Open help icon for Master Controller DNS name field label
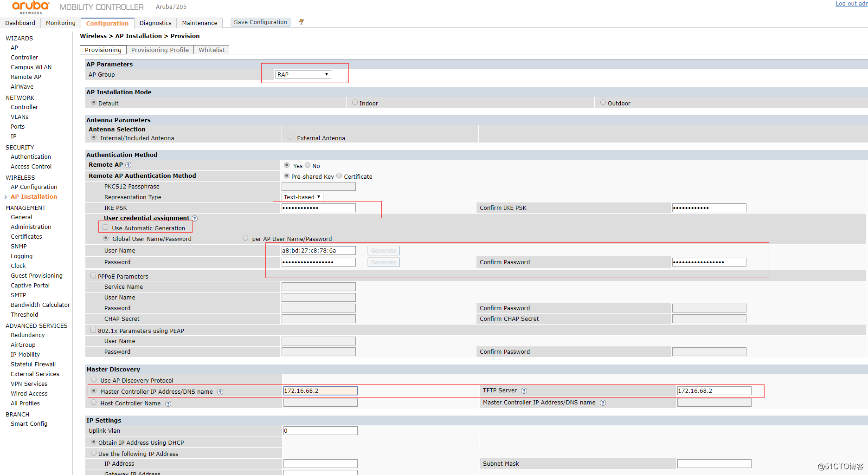The height and width of the screenshot is (475, 868). click(603, 403)
